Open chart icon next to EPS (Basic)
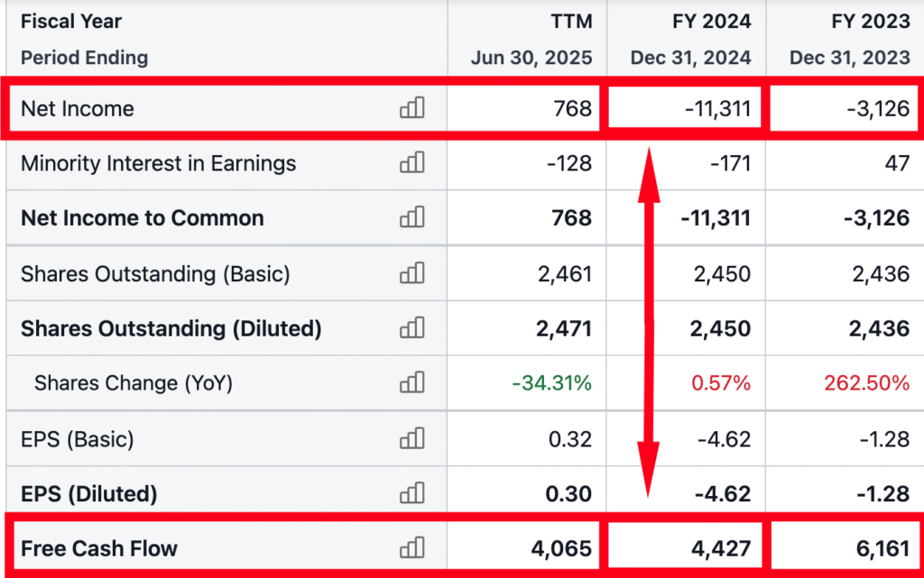This screenshot has height=578, width=924. (x=411, y=439)
